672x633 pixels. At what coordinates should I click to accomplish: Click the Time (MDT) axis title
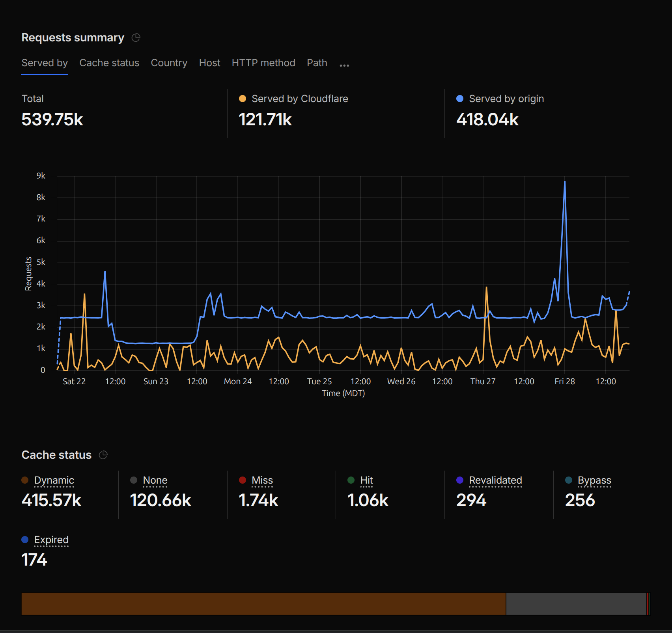[x=343, y=393]
